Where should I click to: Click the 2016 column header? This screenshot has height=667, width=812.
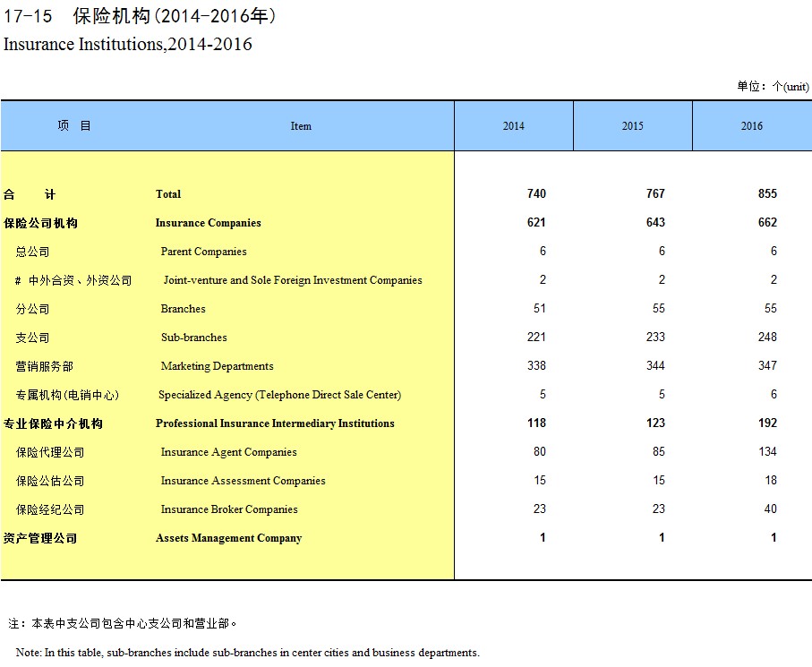coord(751,126)
